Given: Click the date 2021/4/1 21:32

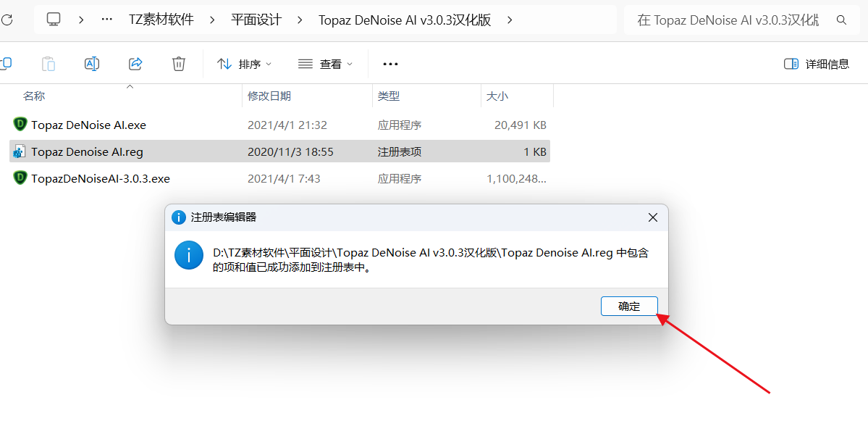Looking at the screenshot, I should [287, 125].
